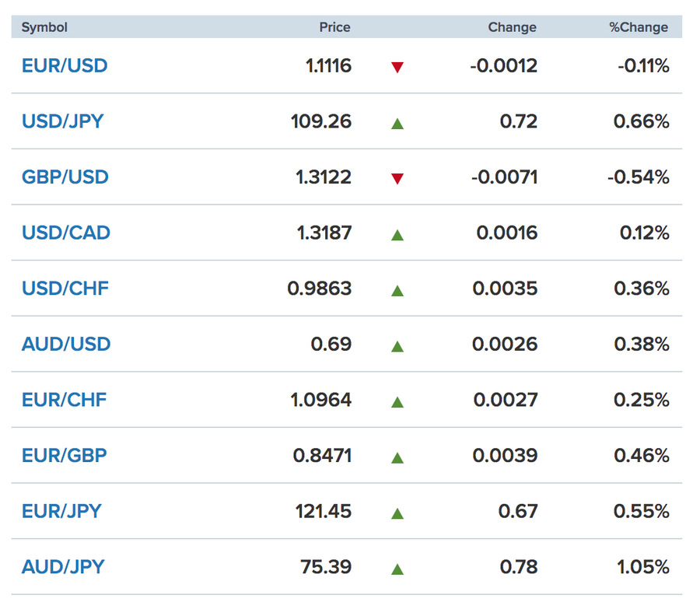Screen dimensions: 700x609
Task: Click the EUR/GBP percent change 0.46%
Action: [641, 456]
